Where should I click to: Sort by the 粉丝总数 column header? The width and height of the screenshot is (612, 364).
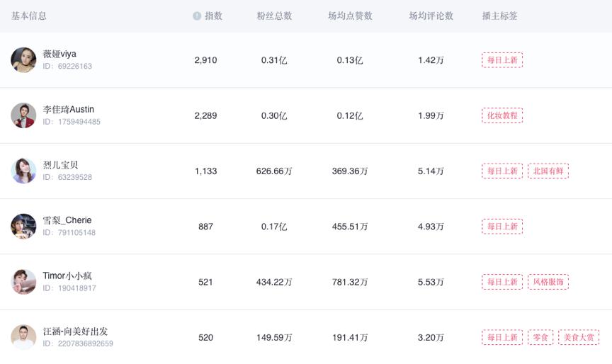tap(274, 16)
